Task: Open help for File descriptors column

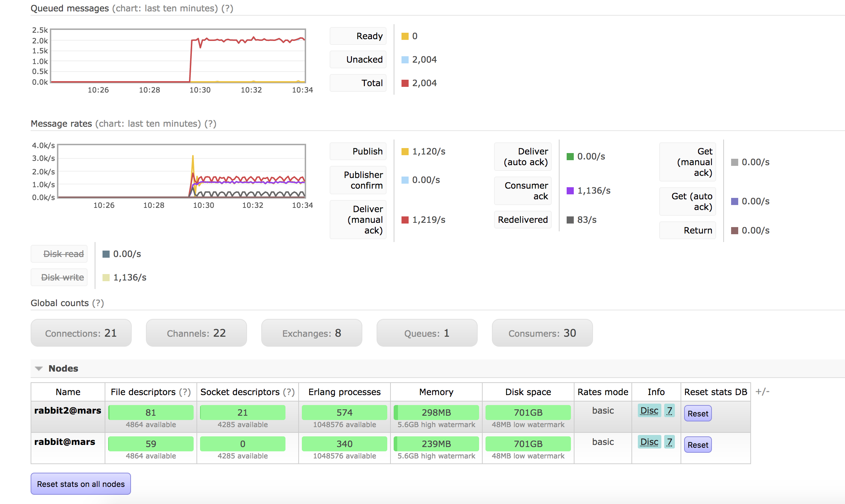Action: coord(185,392)
